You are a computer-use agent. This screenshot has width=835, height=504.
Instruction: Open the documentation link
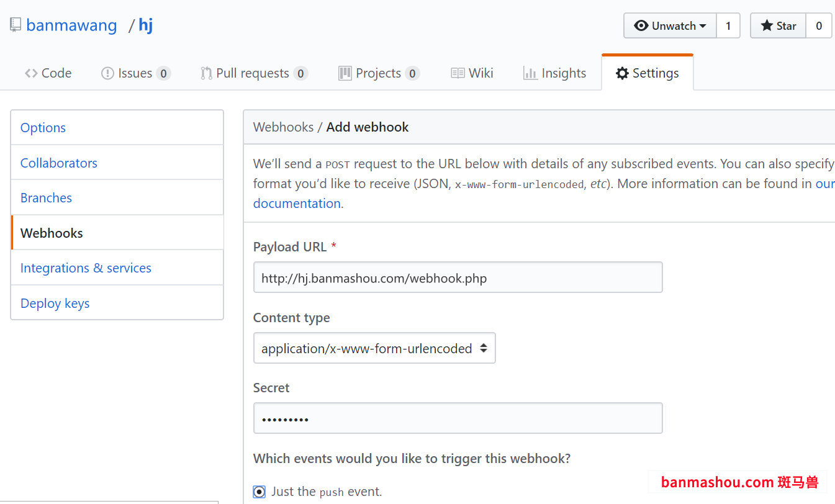[x=297, y=204]
